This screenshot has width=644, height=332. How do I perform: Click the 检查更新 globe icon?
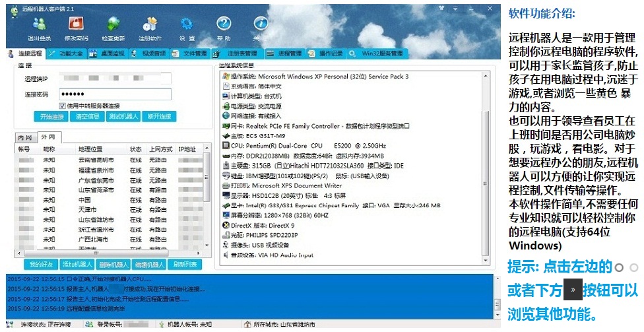coord(113,24)
